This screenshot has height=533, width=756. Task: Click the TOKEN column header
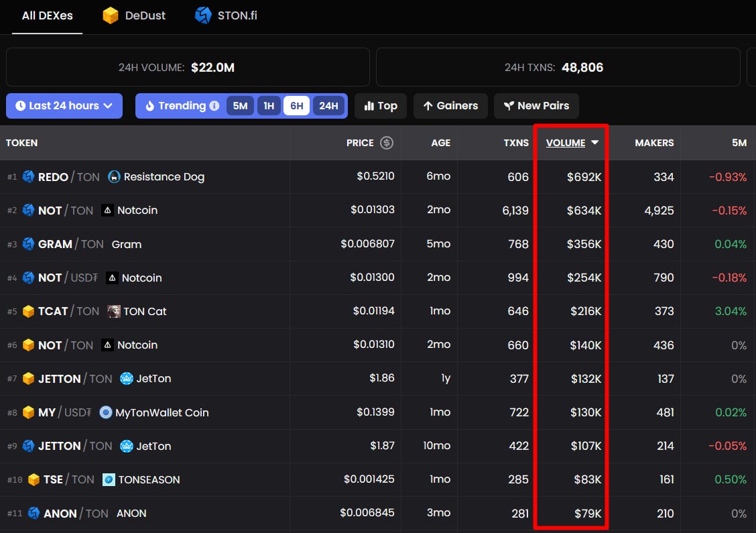coord(21,143)
